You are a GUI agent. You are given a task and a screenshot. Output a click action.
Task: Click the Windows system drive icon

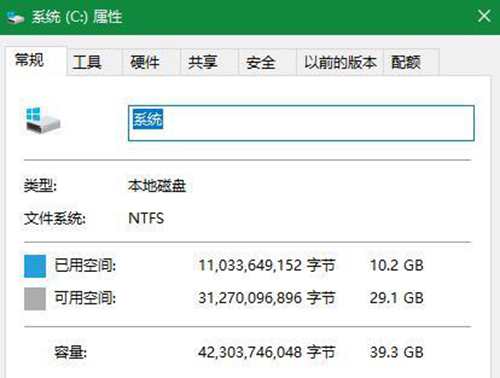pyautogui.click(x=43, y=120)
